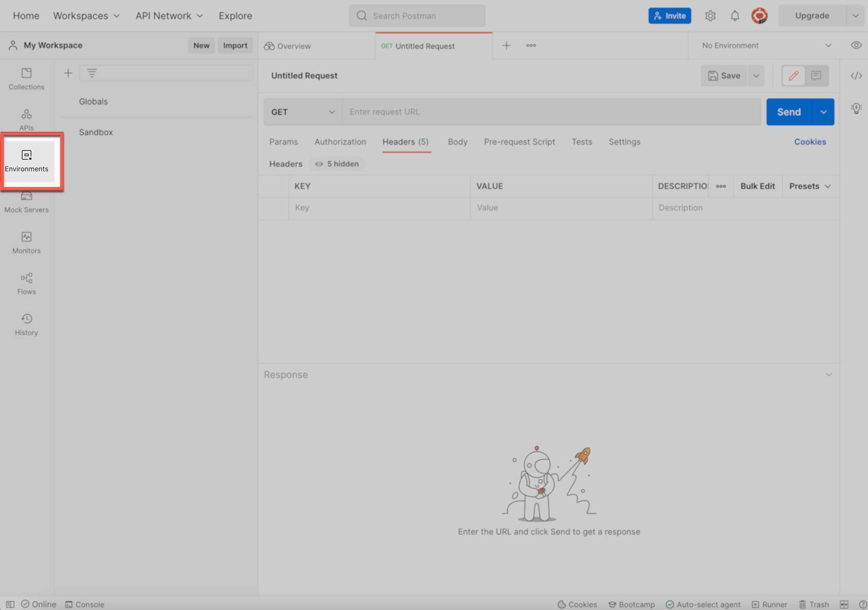Click the Send button
The width and height of the screenshot is (868, 610).
(x=788, y=112)
